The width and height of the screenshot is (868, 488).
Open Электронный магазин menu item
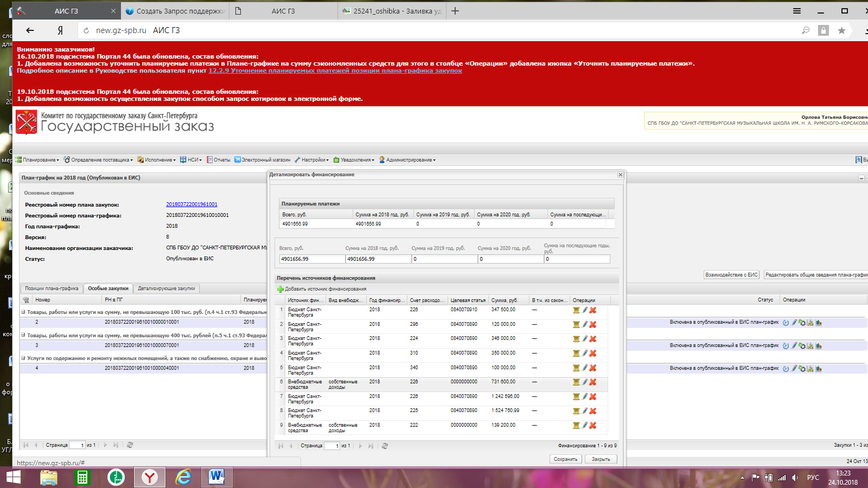[x=263, y=160]
